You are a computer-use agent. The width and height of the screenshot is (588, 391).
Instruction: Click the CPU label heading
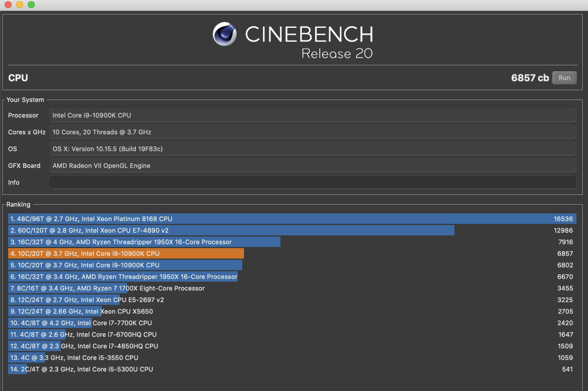(x=18, y=78)
